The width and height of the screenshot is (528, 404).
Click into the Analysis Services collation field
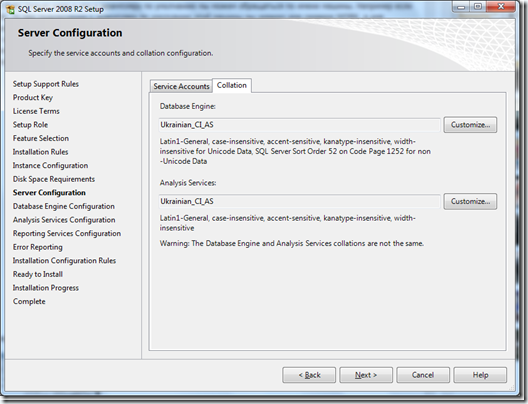(299, 201)
